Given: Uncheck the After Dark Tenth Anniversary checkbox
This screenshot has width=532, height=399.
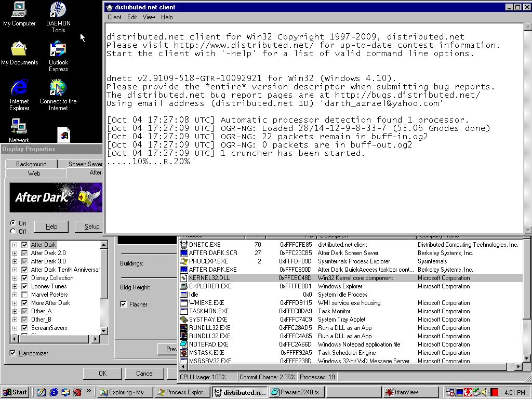Looking at the screenshot, I should [24, 270].
